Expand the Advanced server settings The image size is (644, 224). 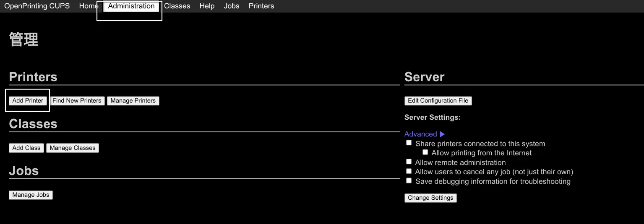pos(424,134)
